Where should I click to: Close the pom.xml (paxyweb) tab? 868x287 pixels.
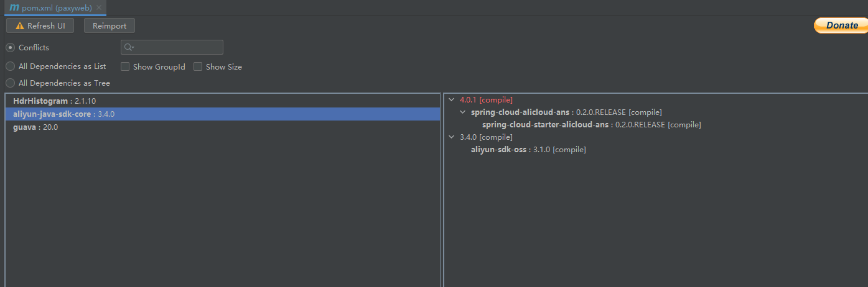coord(99,8)
